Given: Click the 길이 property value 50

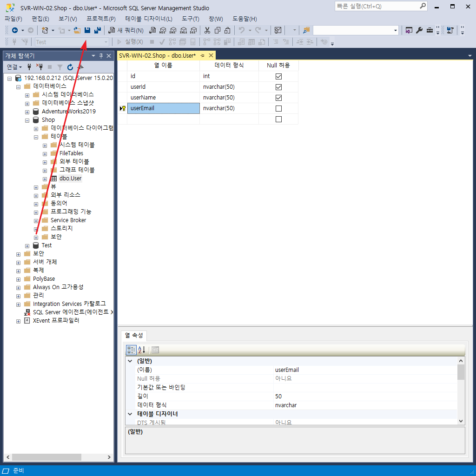Looking at the screenshot, I should click(x=365, y=396).
